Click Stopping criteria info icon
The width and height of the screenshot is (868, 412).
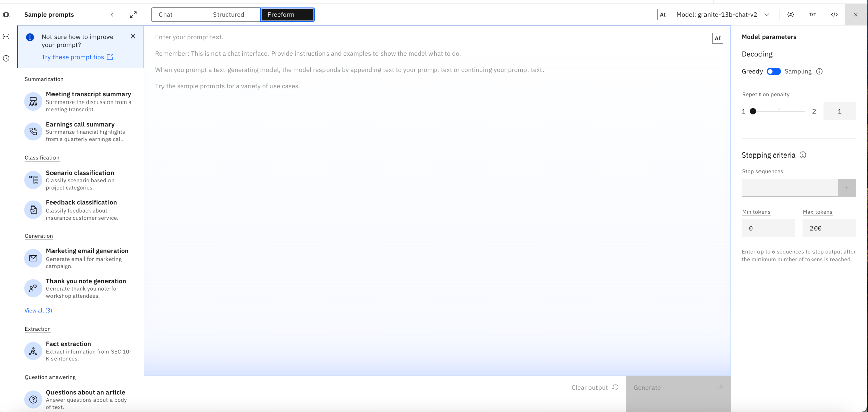coord(803,155)
